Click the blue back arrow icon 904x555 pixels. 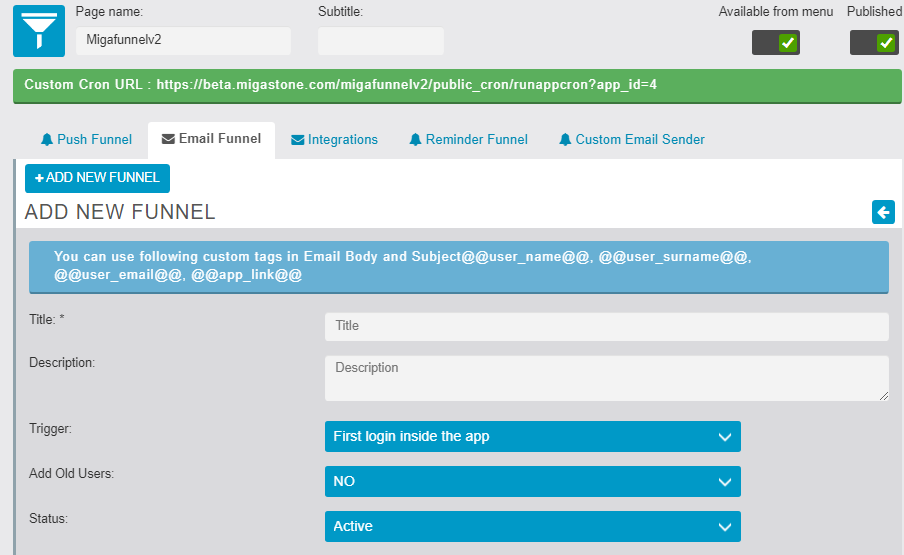pos(883,212)
